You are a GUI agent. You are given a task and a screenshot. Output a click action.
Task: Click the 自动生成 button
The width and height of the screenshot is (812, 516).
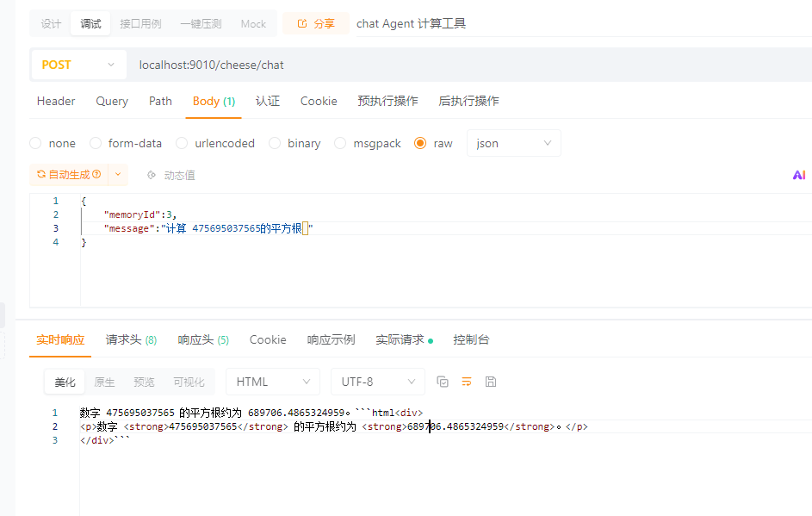(x=69, y=175)
